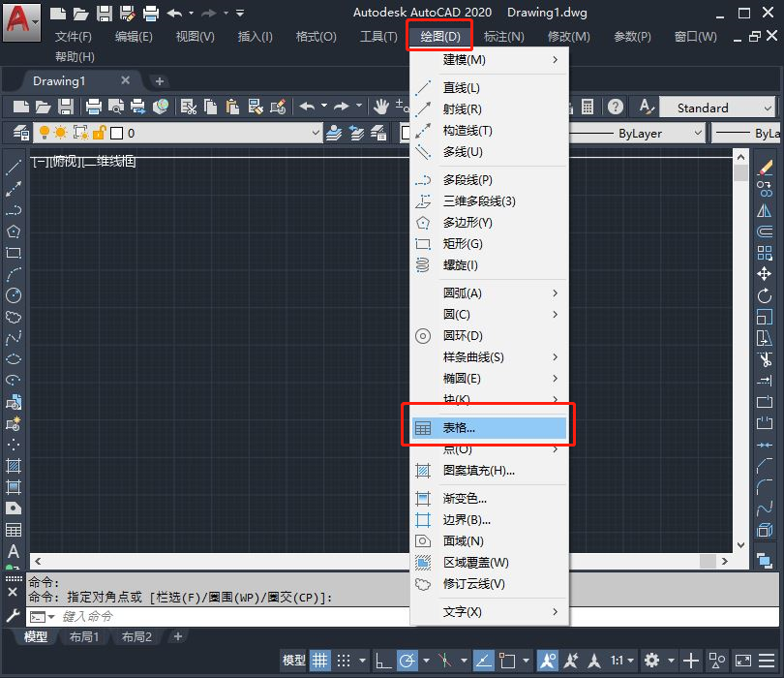Open the command line customize wrench
Screen dimensions: 784x678
pos(13,615)
